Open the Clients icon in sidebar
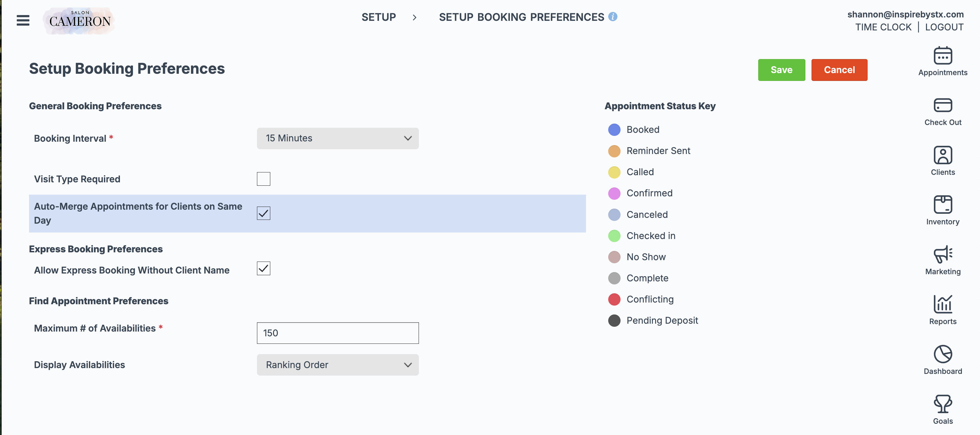Screen dimensions: 980x435 942,155
